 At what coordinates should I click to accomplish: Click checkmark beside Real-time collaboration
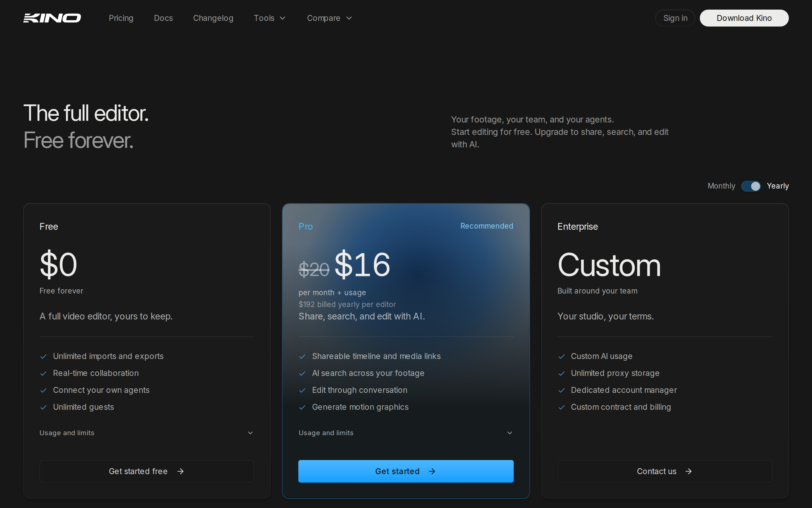point(43,373)
